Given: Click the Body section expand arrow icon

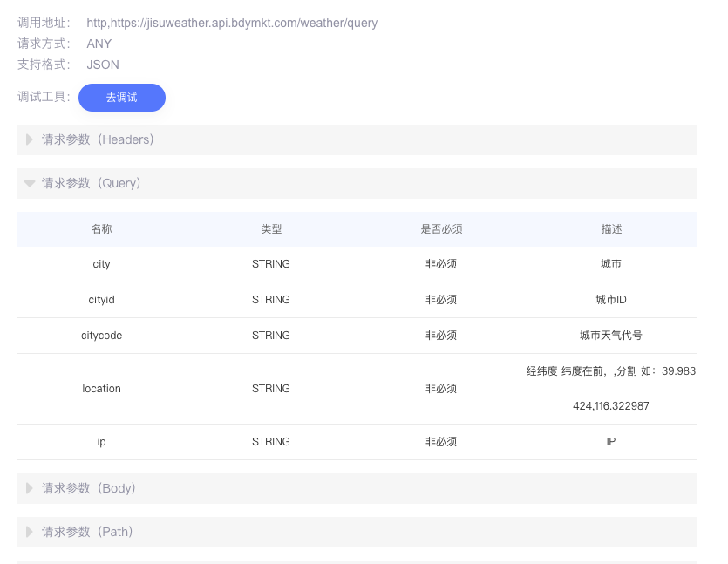Looking at the screenshot, I should click(29, 488).
